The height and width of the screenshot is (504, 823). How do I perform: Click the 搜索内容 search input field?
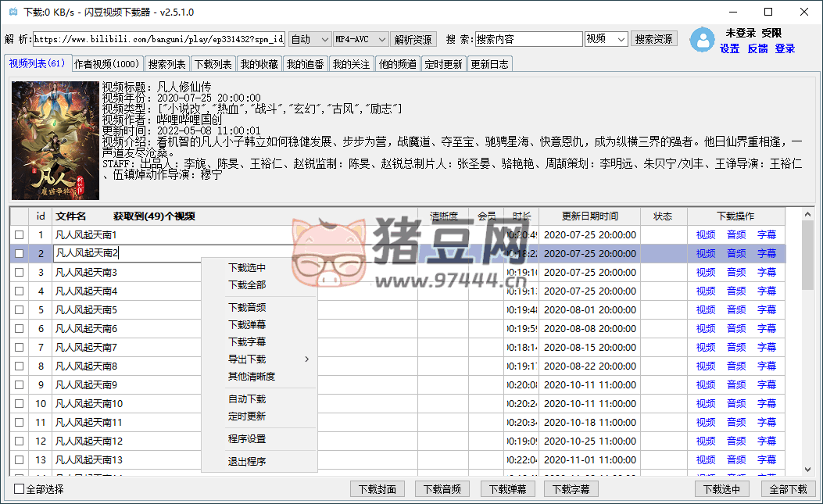coord(528,39)
